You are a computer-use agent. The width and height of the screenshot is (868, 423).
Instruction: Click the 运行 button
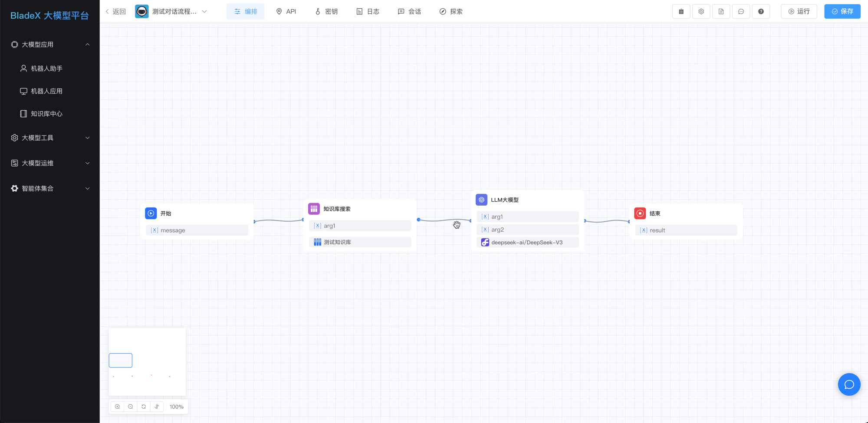[799, 12]
